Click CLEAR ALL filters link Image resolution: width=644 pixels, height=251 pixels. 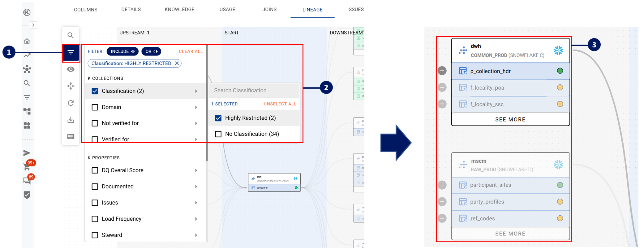191,51
